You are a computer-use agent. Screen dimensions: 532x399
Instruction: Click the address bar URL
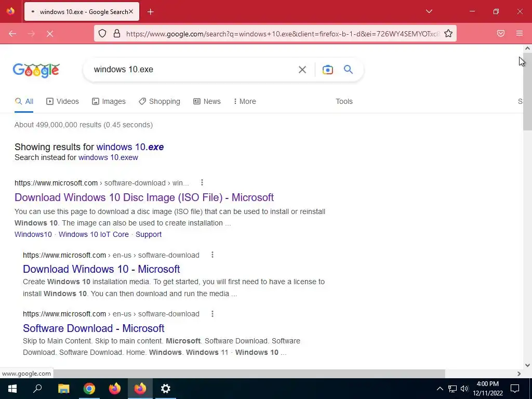tap(282, 34)
